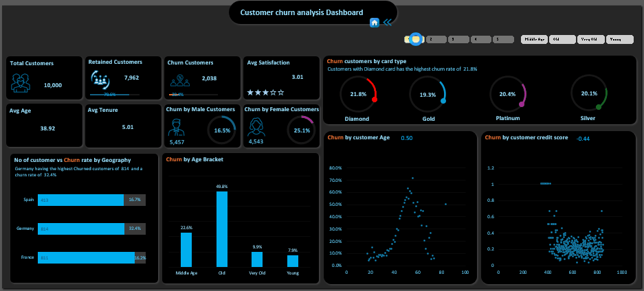Select slicer button 5
Viewport: 644px width, 291px height.
click(x=504, y=40)
